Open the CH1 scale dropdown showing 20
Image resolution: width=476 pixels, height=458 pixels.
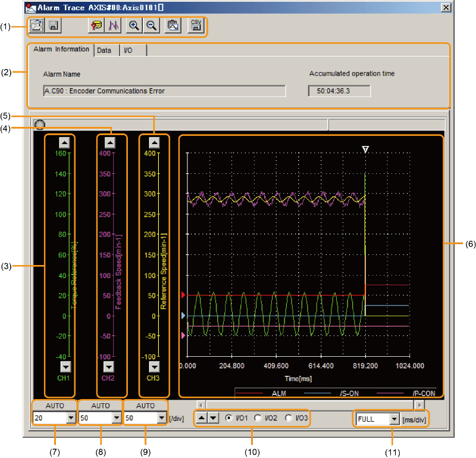[x=71, y=418]
